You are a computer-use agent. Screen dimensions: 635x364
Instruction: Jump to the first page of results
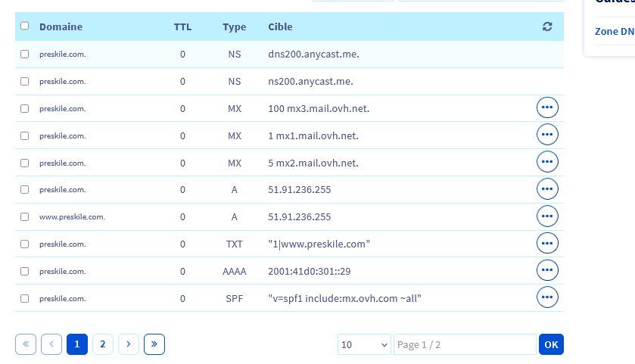26,344
